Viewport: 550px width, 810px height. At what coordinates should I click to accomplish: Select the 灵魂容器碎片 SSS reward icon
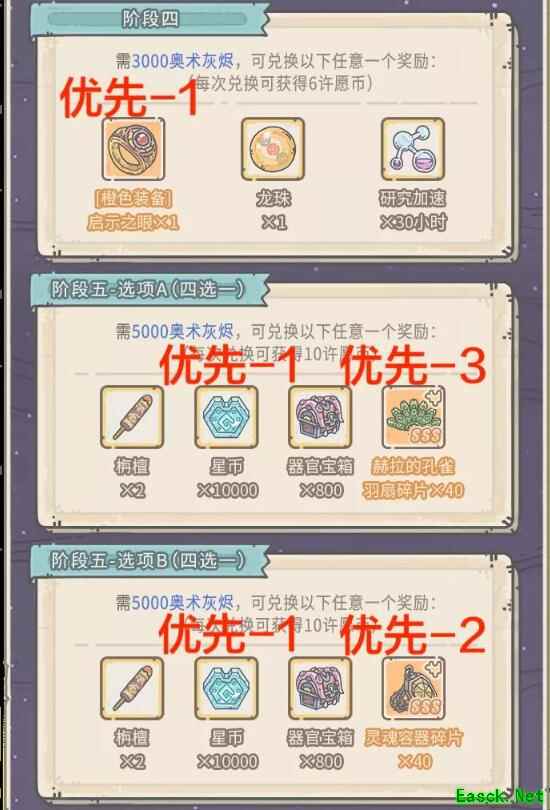coord(413,688)
